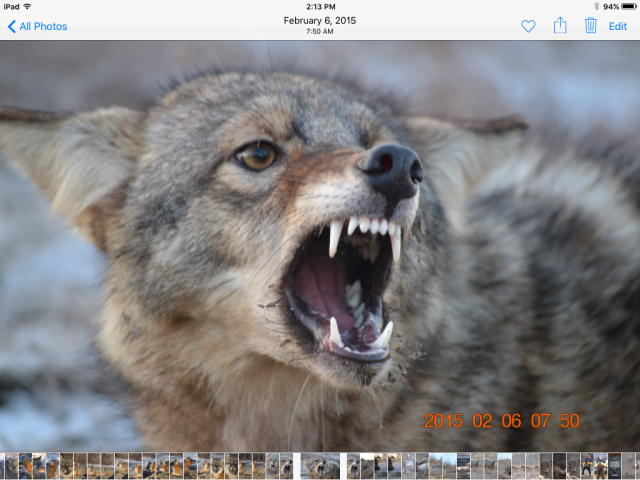Viewport: 640px width, 480px height.
Task: Open the share sheet icon
Action: pyautogui.click(x=560, y=25)
